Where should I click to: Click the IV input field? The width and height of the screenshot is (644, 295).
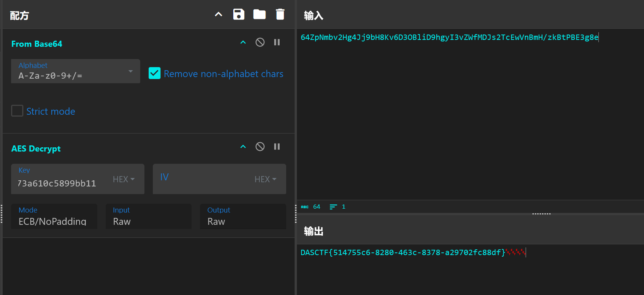point(203,179)
